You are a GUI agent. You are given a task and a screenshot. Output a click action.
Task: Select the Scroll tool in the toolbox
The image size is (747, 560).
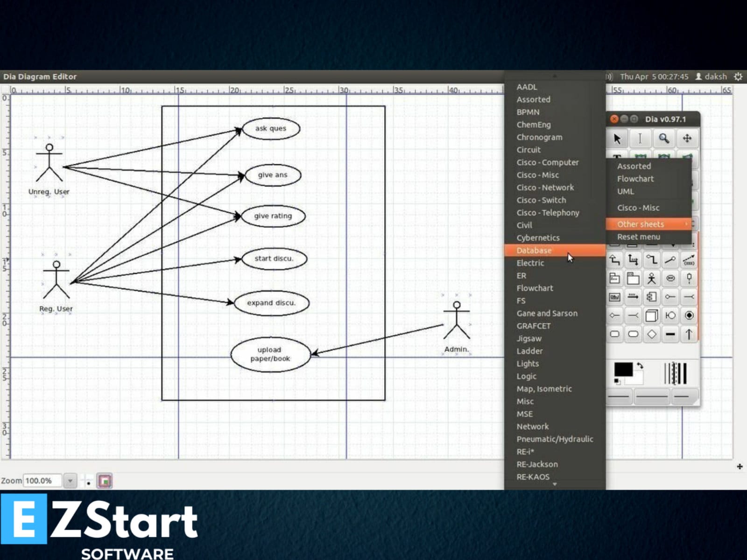click(x=687, y=139)
